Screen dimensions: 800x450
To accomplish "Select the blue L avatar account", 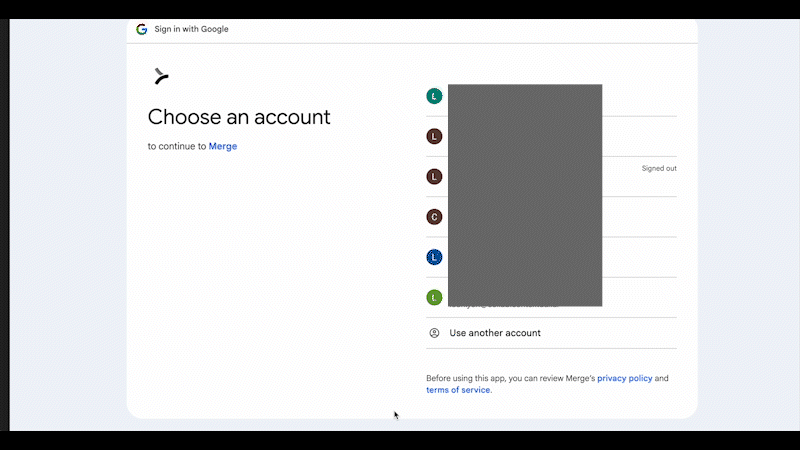I will click(434, 257).
